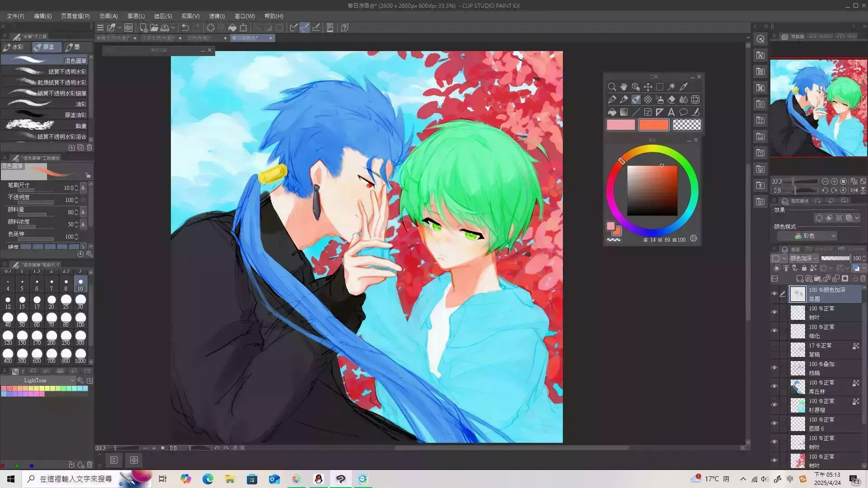Show the hidden 草稿 layer
Viewport: 868px width, 488px height.
774,349
